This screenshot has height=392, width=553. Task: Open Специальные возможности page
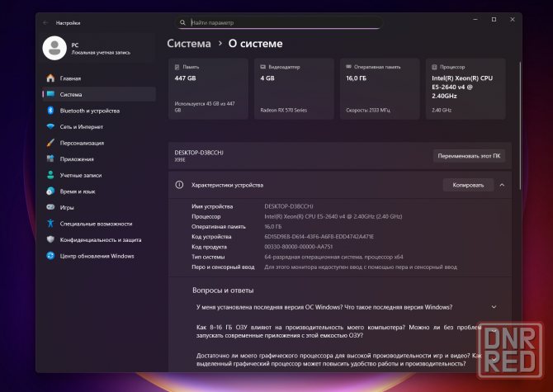pyautogui.click(x=99, y=224)
